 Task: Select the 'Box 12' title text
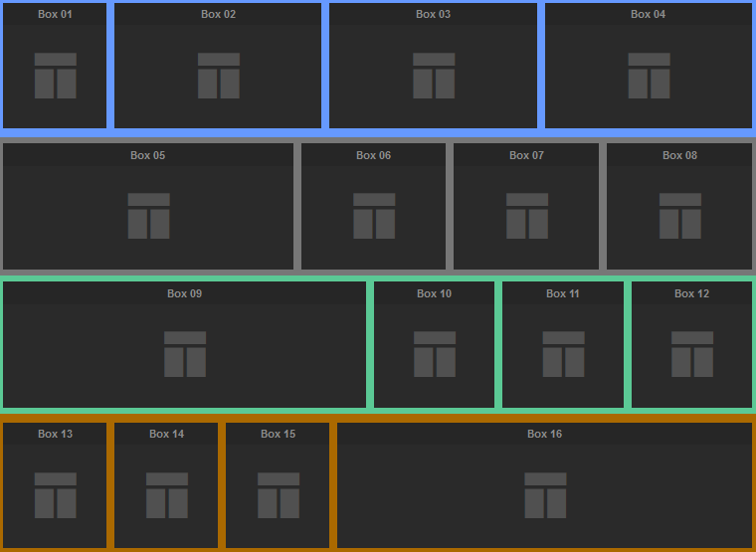point(692,293)
